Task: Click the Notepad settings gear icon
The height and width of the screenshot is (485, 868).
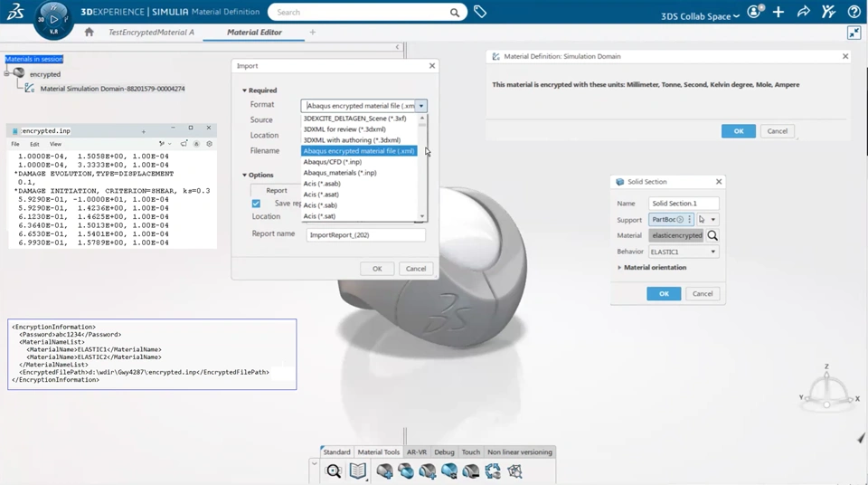Action: pyautogui.click(x=209, y=144)
